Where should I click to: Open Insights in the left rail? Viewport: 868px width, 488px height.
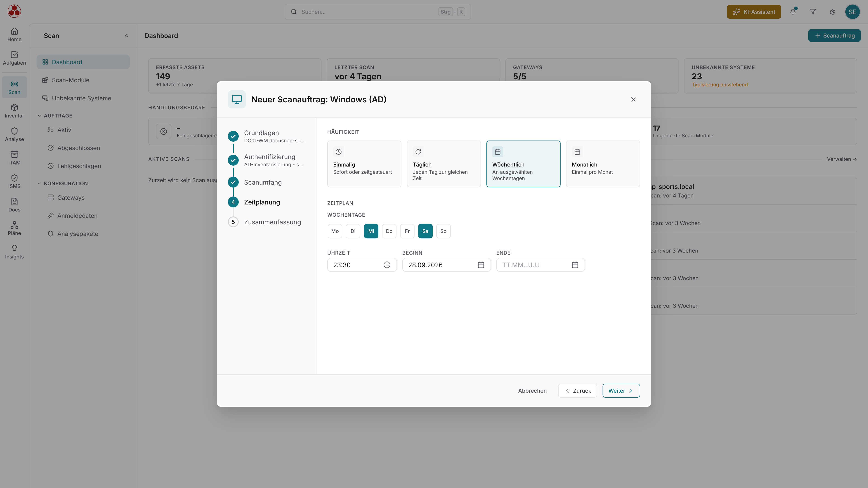(x=14, y=252)
